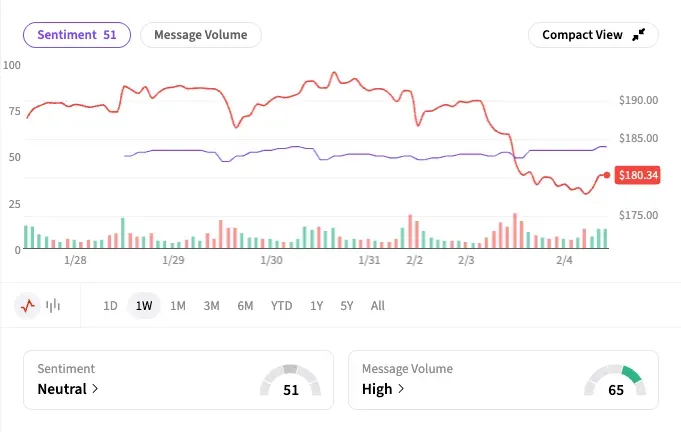Expand the Neutral sentiment chevron

[x=94, y=389]
